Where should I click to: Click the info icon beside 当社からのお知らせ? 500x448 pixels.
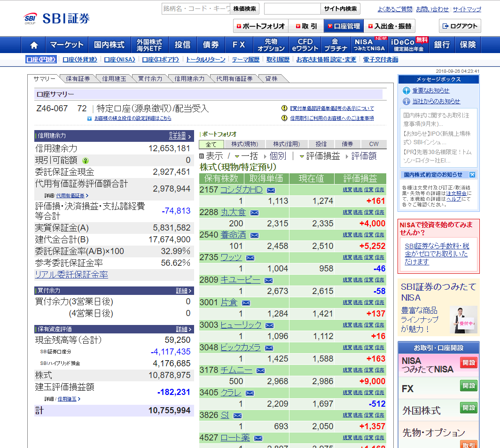(406, 101)
